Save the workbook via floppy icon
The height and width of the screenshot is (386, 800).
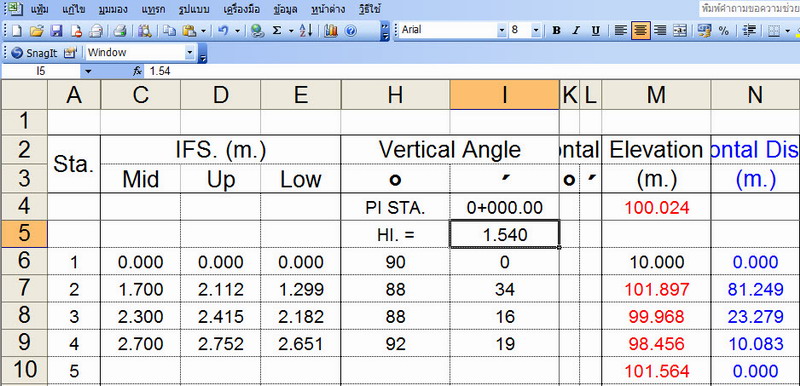[56, 31]
